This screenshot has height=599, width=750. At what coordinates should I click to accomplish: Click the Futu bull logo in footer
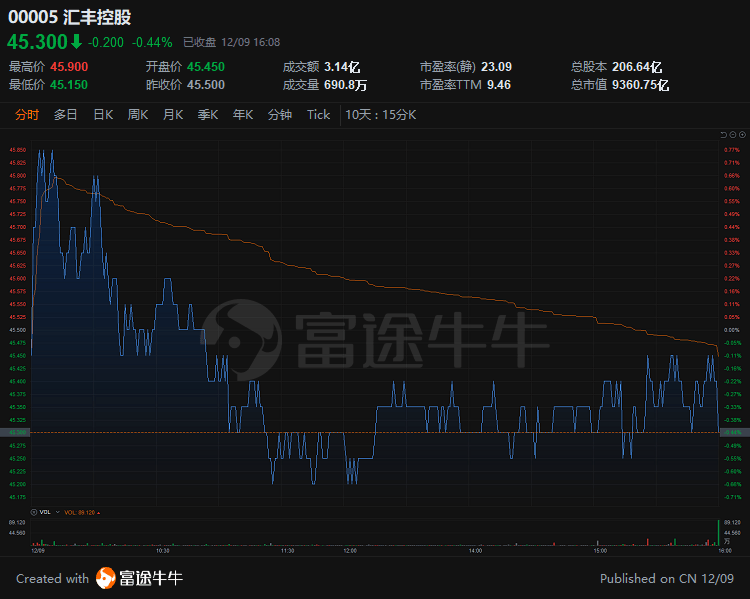pyautogui.click(x=106, y=578)
